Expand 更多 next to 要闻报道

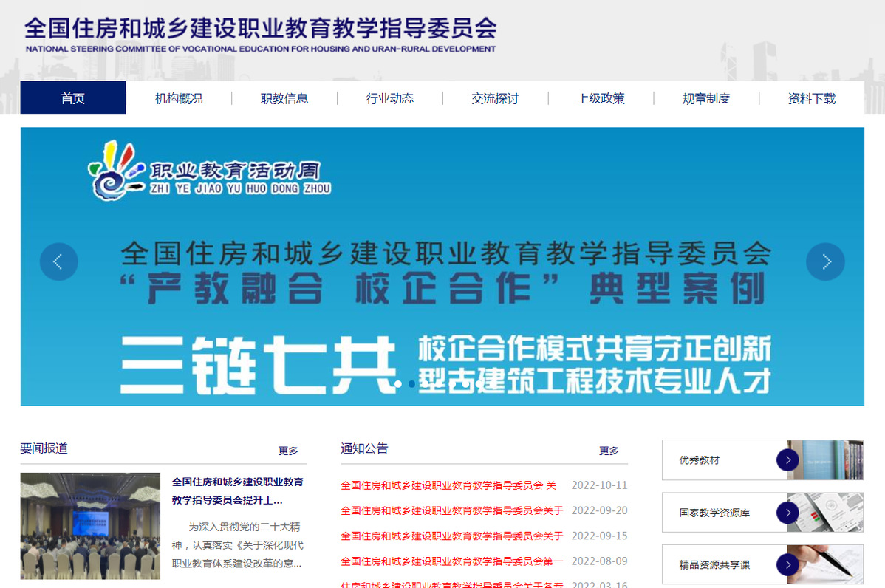[x=288, y=451]
